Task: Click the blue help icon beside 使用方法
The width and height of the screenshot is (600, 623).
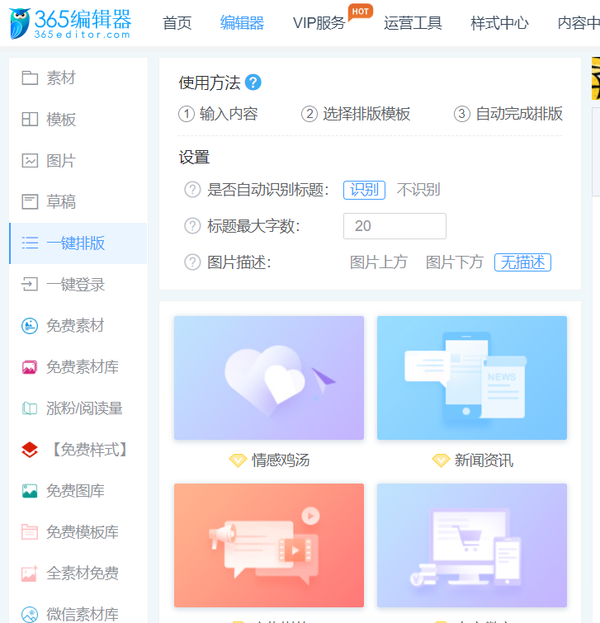Action: click(253, 83)
